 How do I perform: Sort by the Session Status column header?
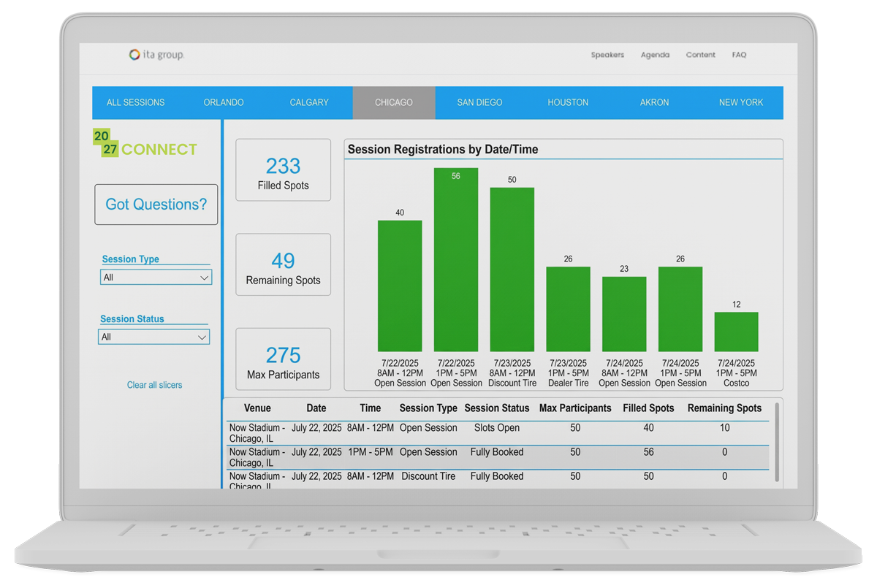tap(497, 408)
